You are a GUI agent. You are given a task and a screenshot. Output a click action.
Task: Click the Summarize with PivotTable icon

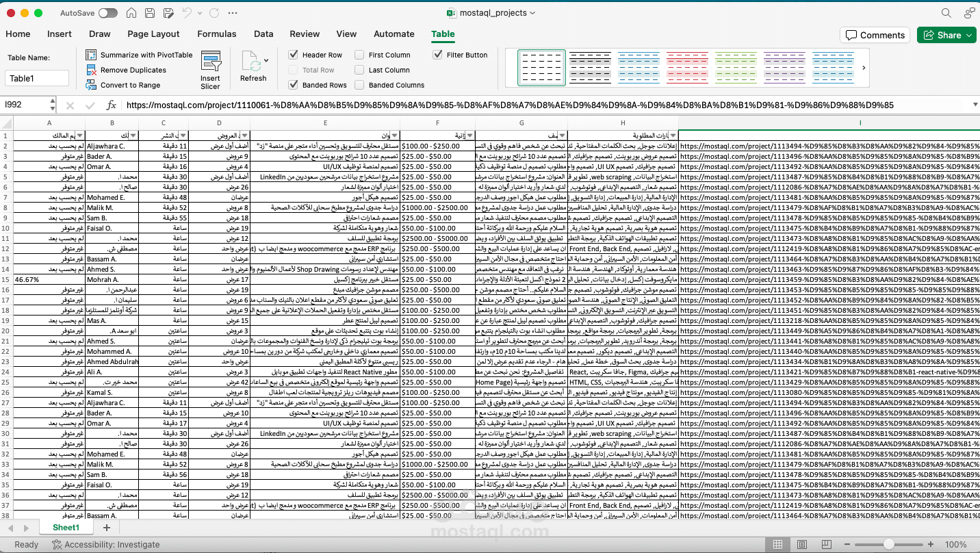(91, 55)
